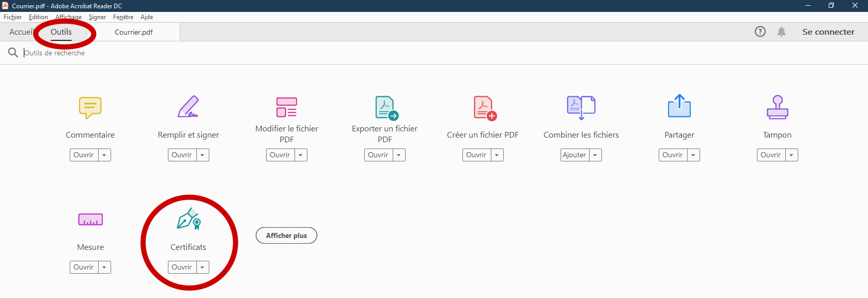Click the help question mark icon
Screen dimensions: 868x298
[x=760, y=32]
